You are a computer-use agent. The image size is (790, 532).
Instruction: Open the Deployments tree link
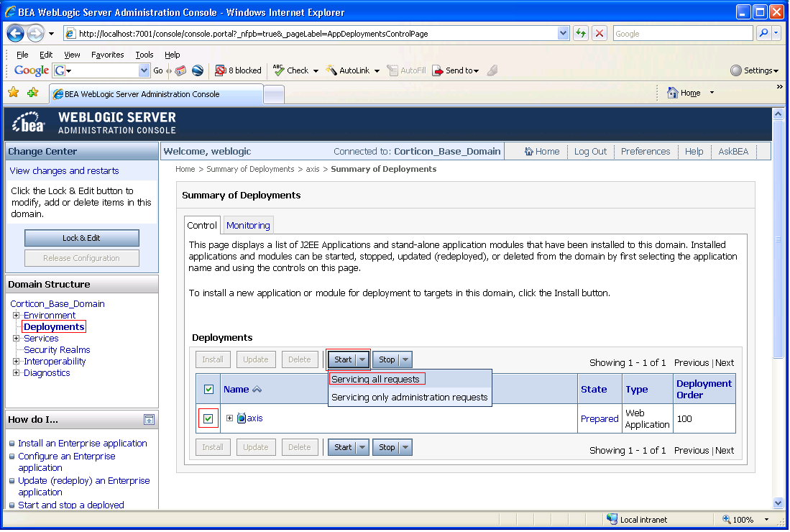pos(54,327)
